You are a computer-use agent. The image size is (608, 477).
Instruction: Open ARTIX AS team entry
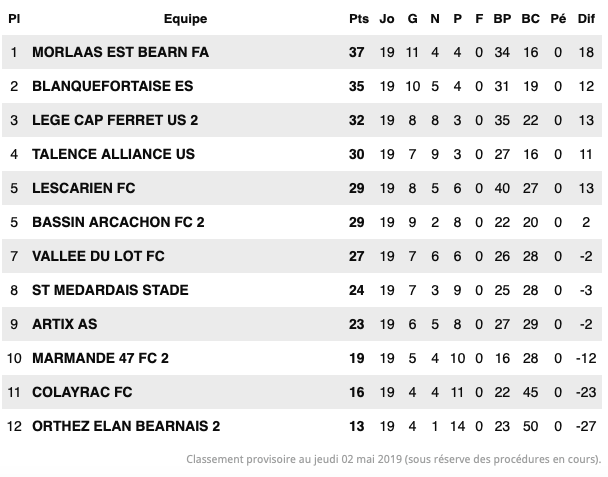(64, 324)
